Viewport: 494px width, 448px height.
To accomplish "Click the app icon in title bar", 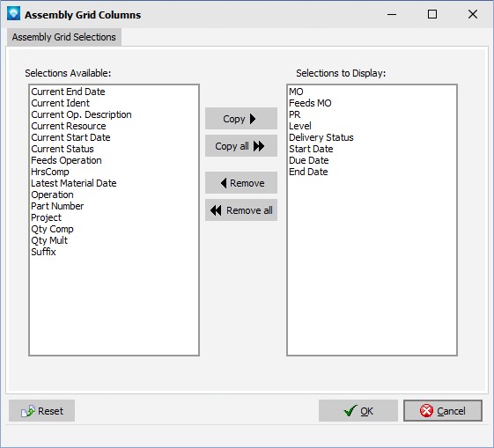I will coord(13,14).
